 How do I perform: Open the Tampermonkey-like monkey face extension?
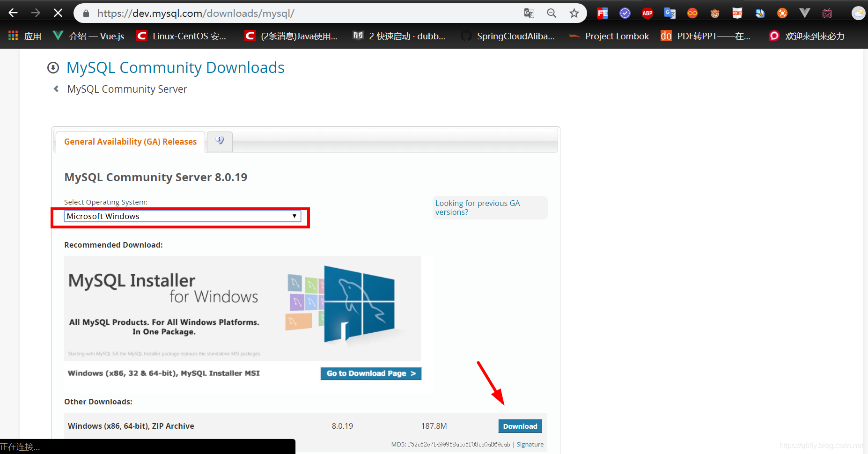(x=715, y=13)
